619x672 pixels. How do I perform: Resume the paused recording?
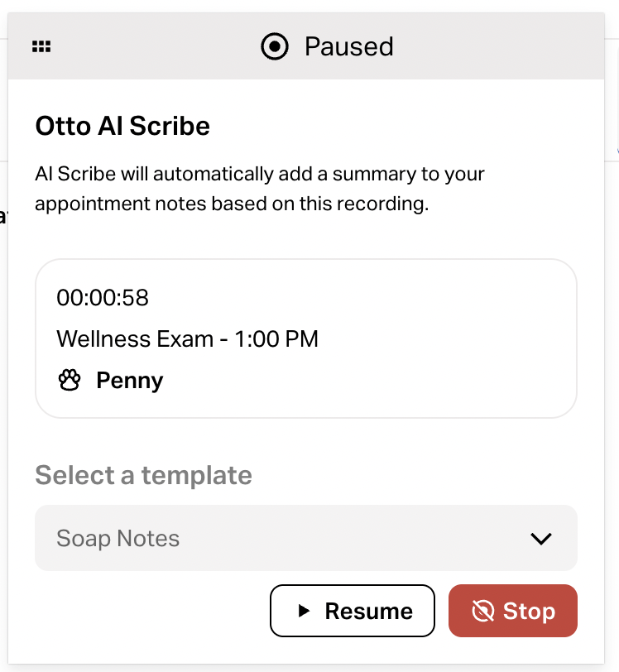click(x=353, y=611)
